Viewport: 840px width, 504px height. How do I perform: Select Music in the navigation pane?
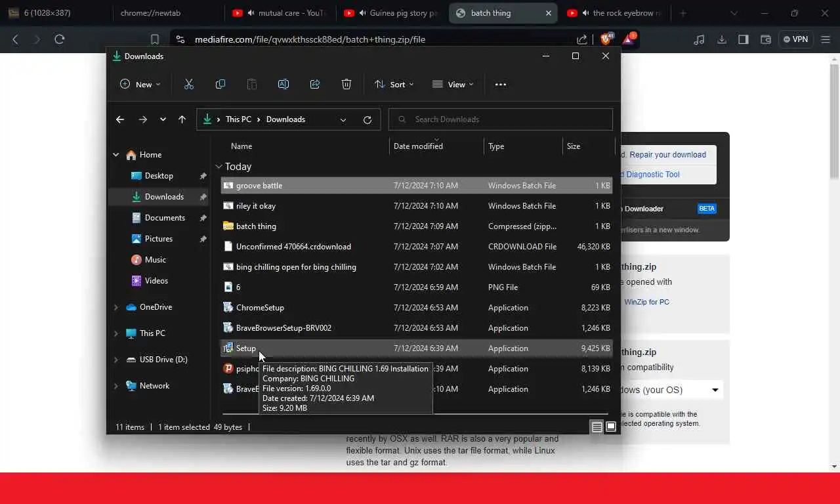(156, 260)
